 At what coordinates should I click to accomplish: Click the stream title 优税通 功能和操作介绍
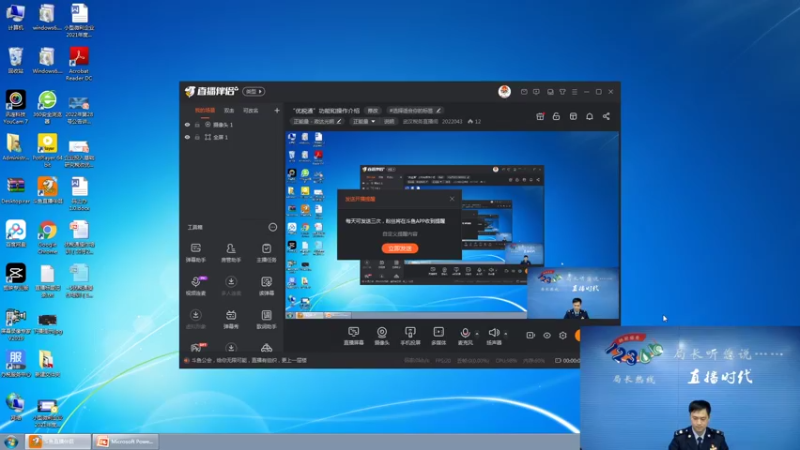click(x=326, y=110)
